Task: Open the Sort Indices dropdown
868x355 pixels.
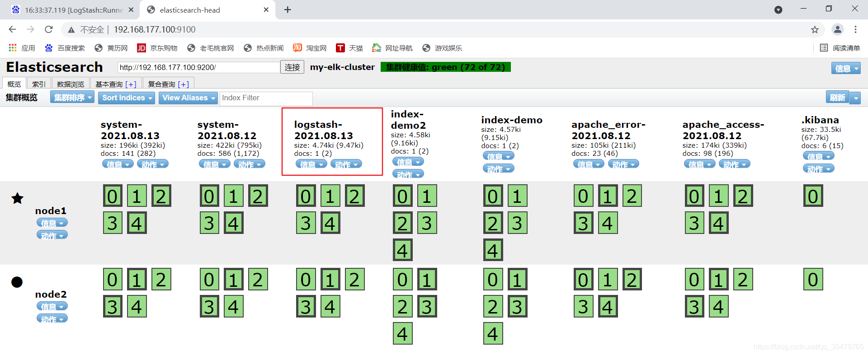Action: click(x=127, y=98)
